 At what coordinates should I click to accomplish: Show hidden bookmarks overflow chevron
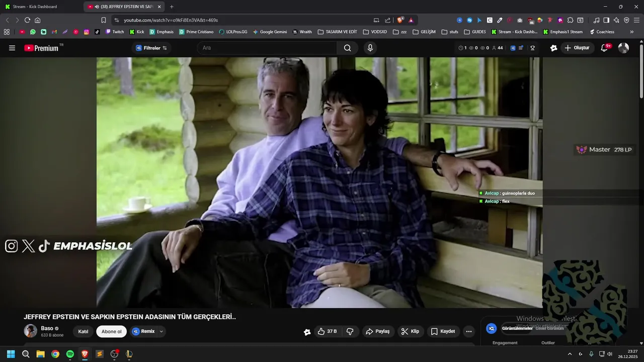point(632,32)
